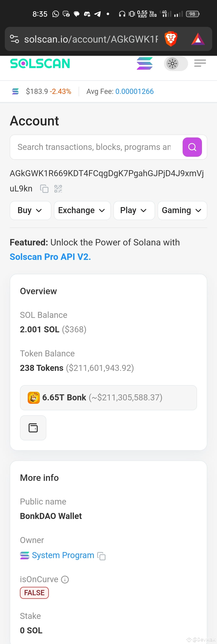Open the Brave Shields icon in the address bar
This screenshot has height=644, width=217.
(171, 39)
